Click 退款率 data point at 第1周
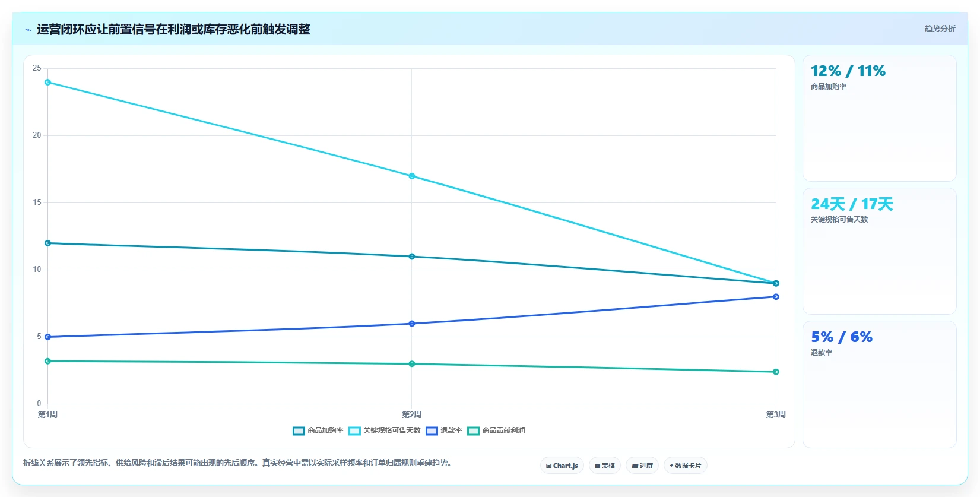Screen dimensions: 980x497 pyautogui.click(x=48, y=337)
